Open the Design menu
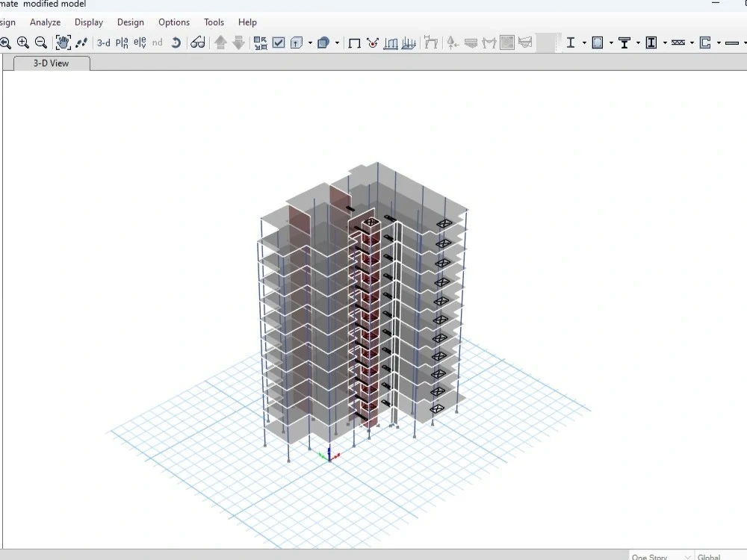Image resolution: width=747 pixels, height=560 pixels. 131,22
